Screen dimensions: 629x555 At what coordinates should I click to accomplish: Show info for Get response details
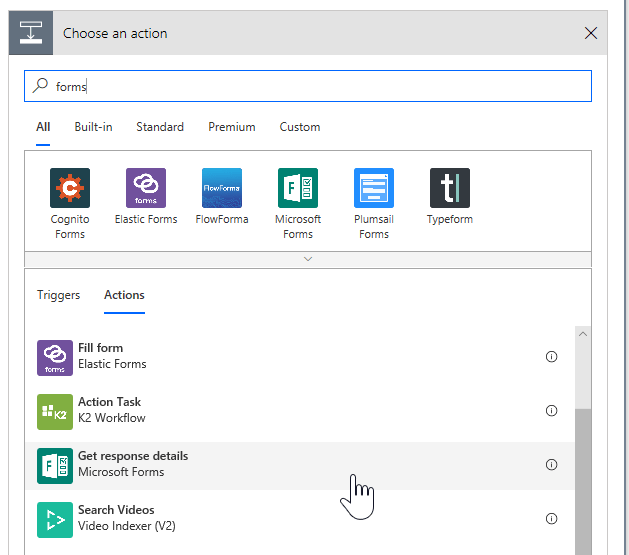552,464
